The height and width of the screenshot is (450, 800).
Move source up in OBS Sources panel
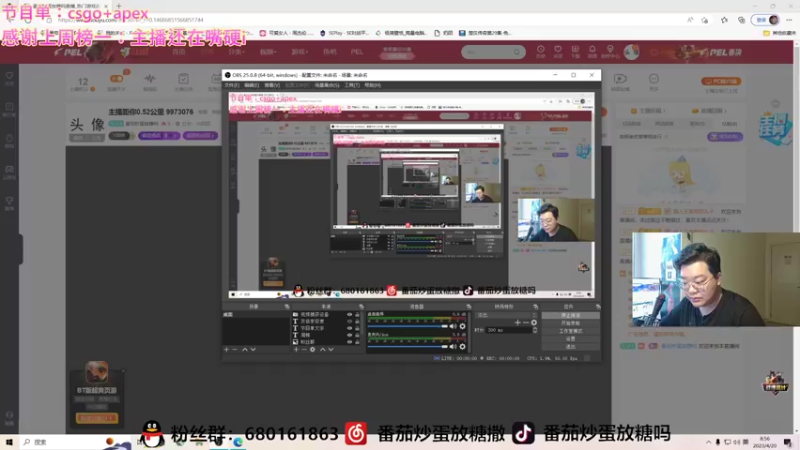tap(322, 349)
